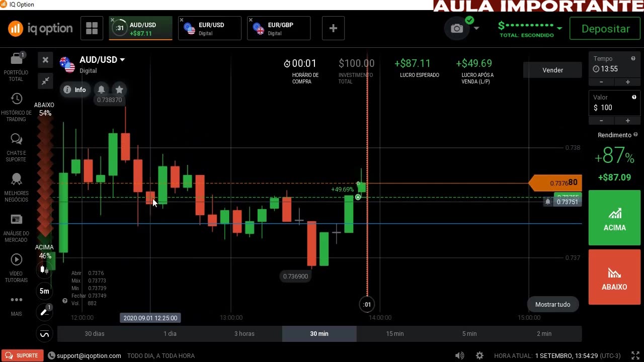This screenshot has height=362, width=644.
Task: Close the chart panel with X icon
Action: coord(45,60)
